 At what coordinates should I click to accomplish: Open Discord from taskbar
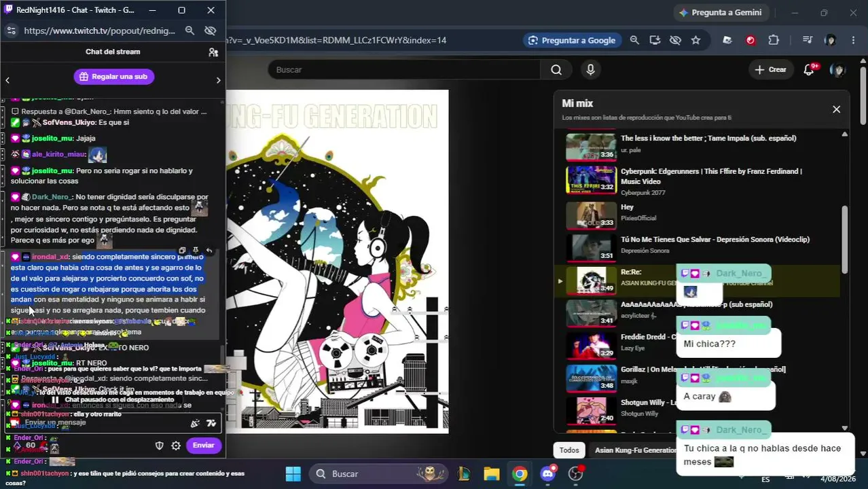548,473
